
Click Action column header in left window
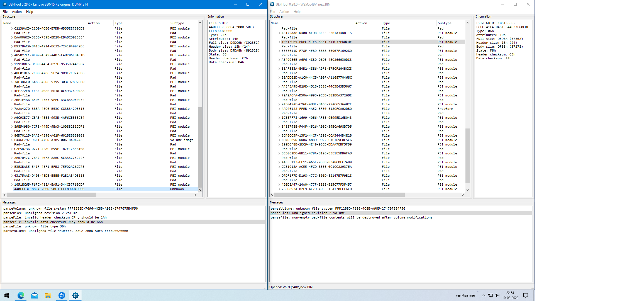[x=100, y=23]
